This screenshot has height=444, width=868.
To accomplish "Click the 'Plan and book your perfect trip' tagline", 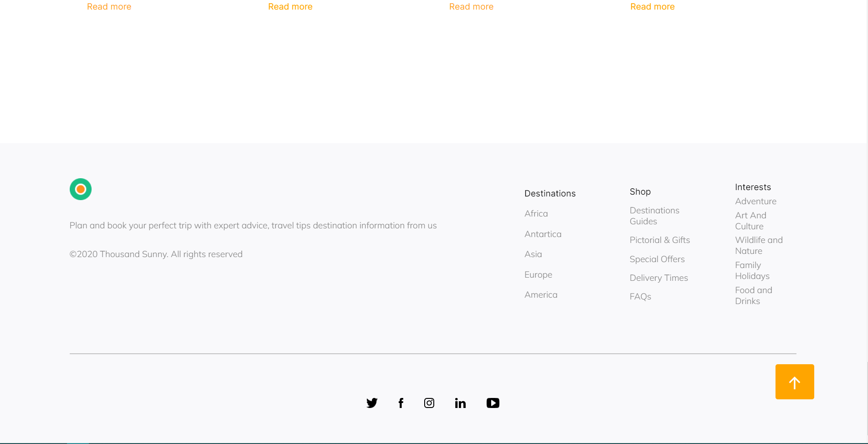I will 253,226.
